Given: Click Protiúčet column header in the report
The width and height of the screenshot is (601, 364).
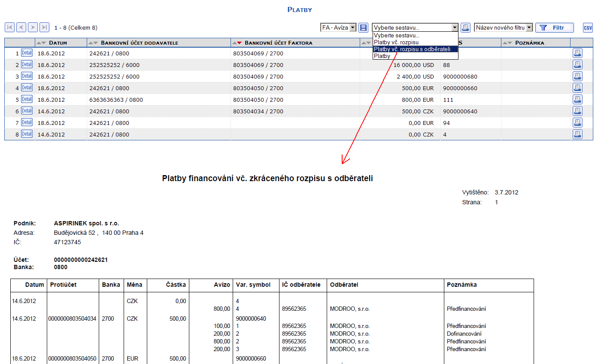Looking at the screenshot, I should coord(64,285).
